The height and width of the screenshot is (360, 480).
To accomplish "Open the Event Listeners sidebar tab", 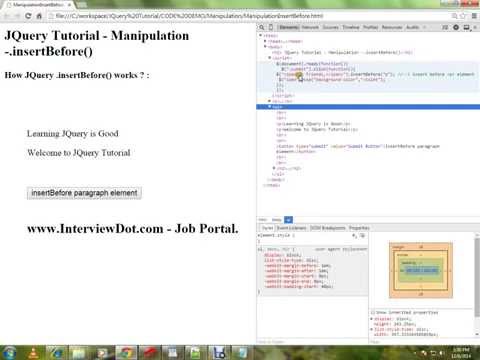I will pos(292,228).
